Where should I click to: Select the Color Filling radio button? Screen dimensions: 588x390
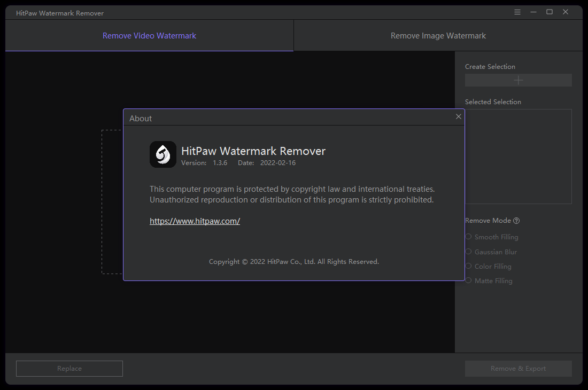click(x=468, y=267)
